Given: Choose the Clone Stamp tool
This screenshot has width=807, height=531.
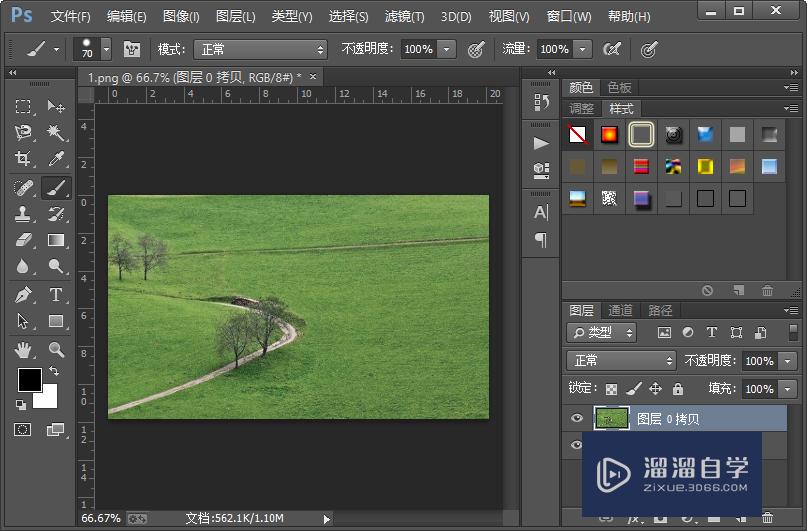Looking at the screenshot, I should pyautogui.click(x=23, y=213).
